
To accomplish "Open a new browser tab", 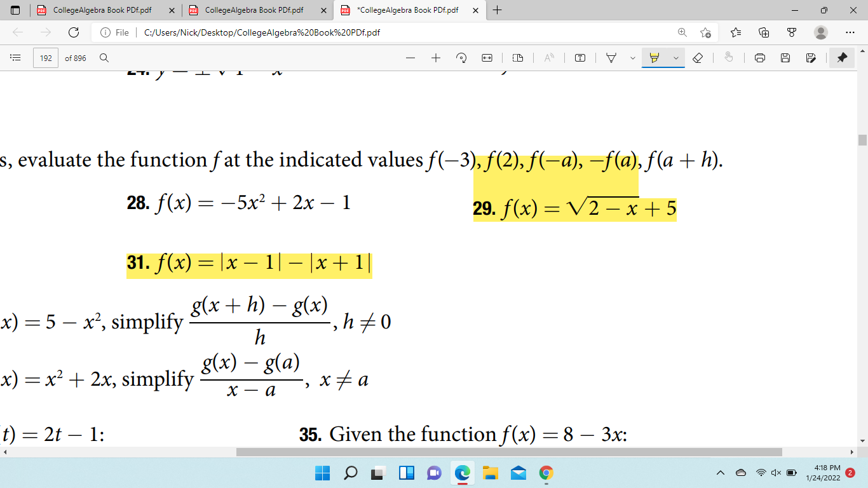I will point(498,10).
